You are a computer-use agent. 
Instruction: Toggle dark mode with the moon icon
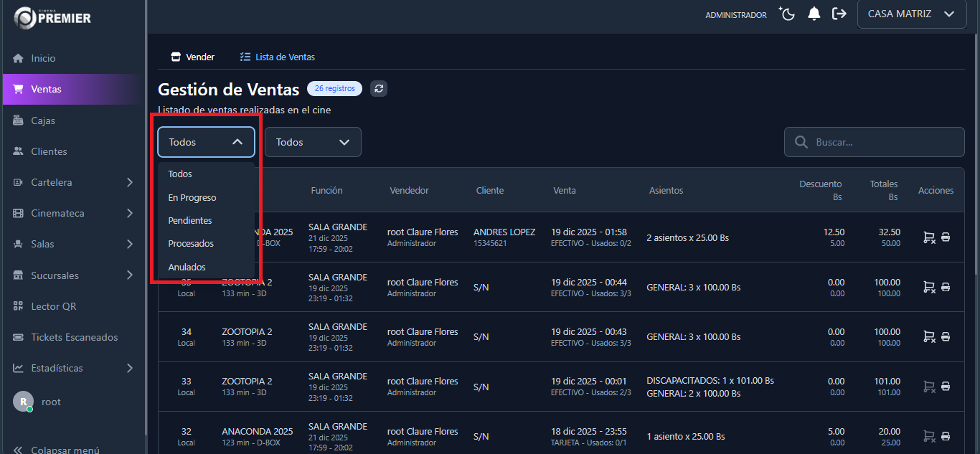coord(788,14)
